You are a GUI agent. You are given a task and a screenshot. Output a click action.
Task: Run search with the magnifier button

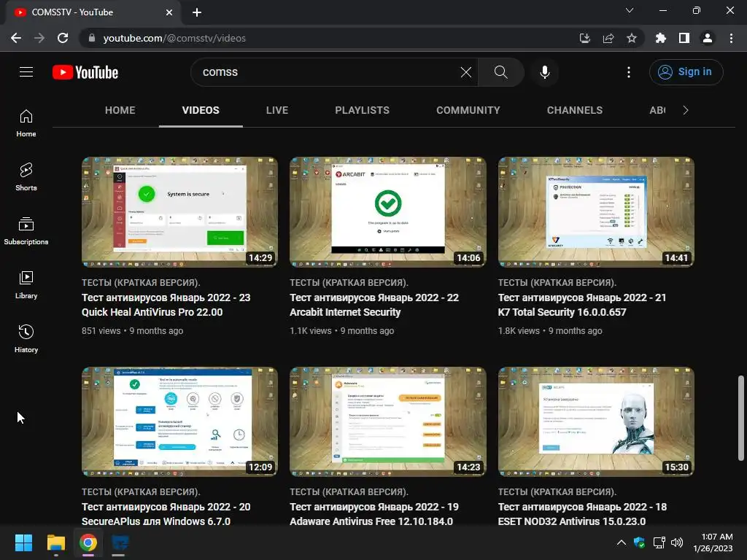click(500, 72)
